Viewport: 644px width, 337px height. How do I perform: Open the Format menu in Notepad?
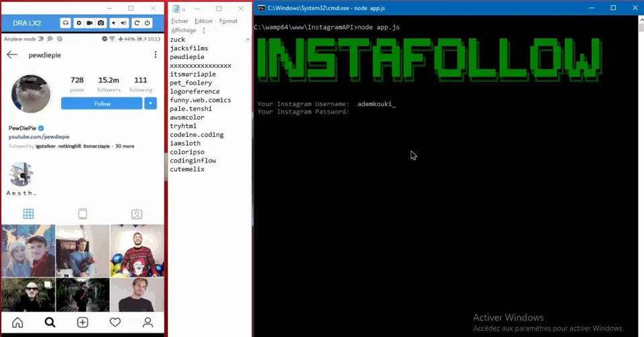click(x=228, y=21)
